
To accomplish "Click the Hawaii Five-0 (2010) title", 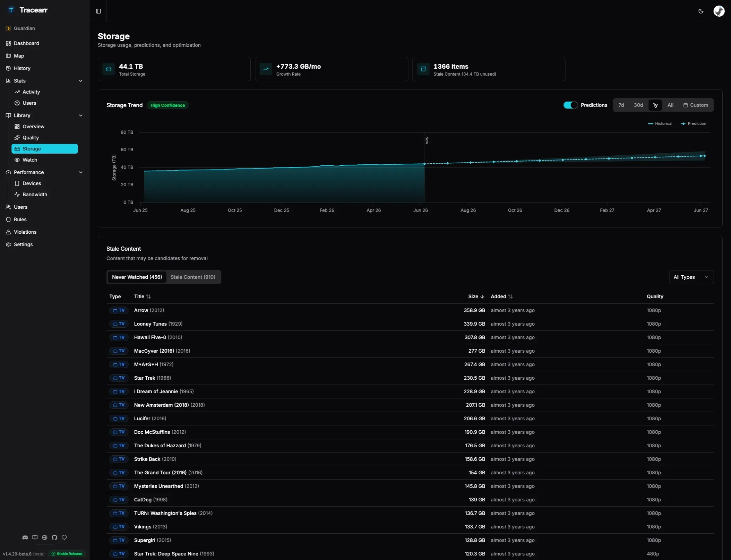I will [x=158, y=337].
